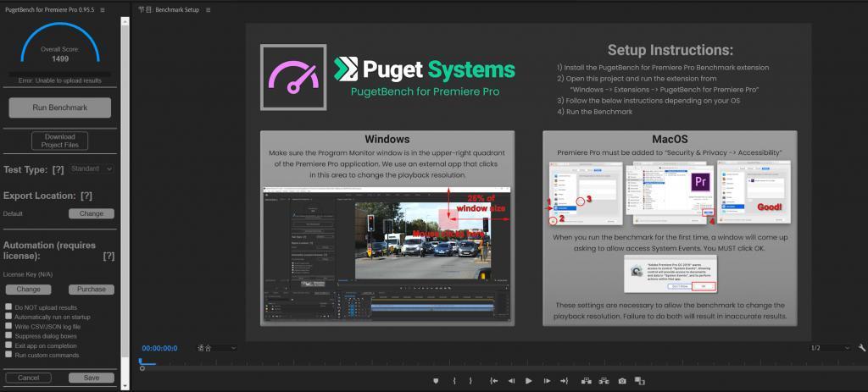Viewport: 868px width, 392px height.
Task: Click the Extract button
Action: (604, 381)
